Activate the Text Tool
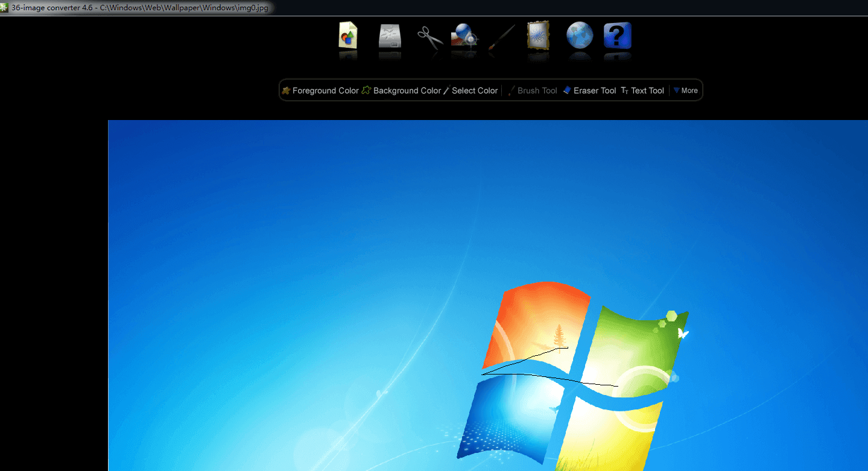The image size is (868, 471). pos(642,90)
